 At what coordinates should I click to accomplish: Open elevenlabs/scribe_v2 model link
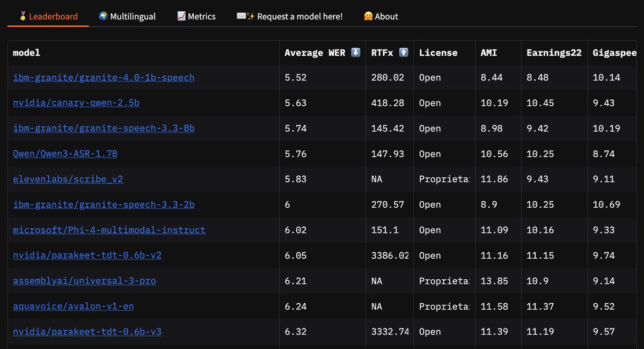68,179
